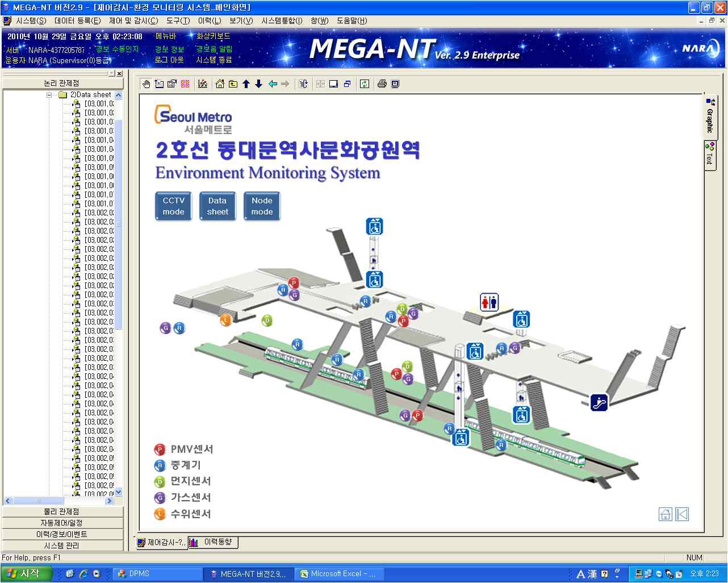Open the 논리 관제점 panel section
This screenshot has width=728, height=583.
click(62, 83)
